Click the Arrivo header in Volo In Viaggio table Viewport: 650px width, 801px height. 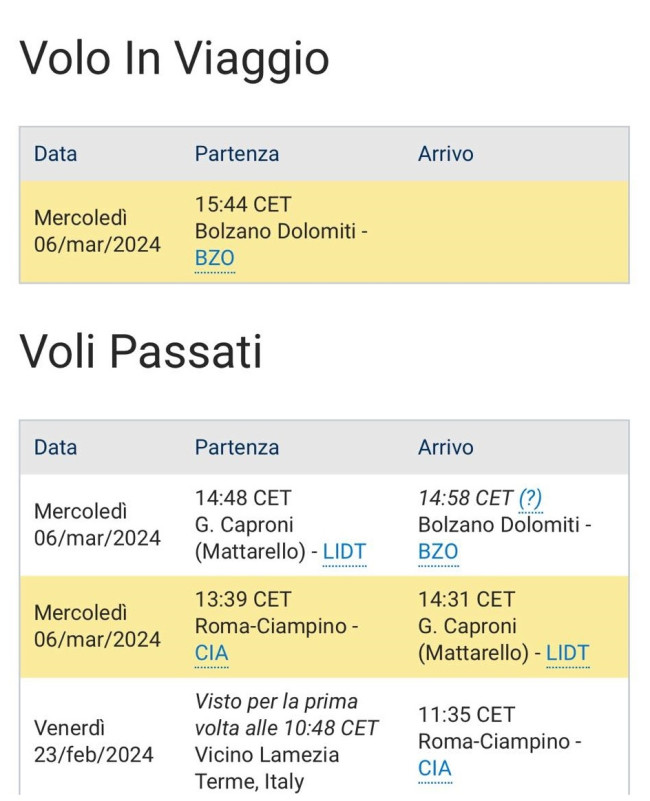pos(446,154)
